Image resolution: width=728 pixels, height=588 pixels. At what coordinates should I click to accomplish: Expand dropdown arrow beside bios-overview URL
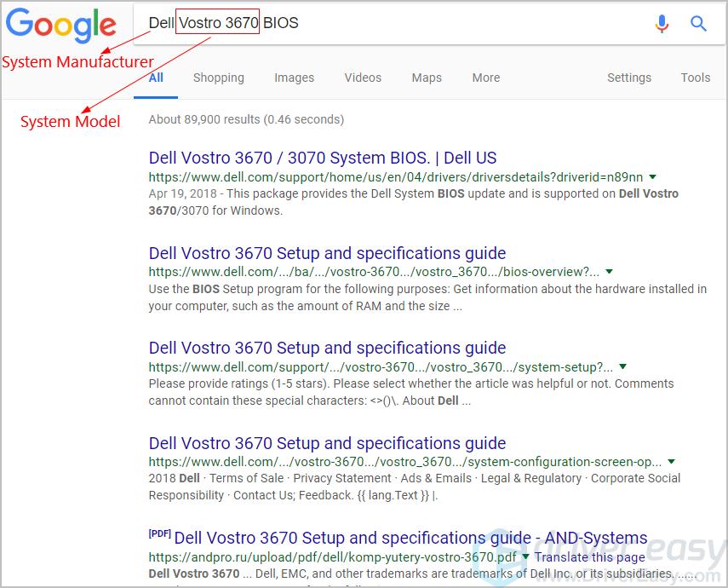(610, 272)
